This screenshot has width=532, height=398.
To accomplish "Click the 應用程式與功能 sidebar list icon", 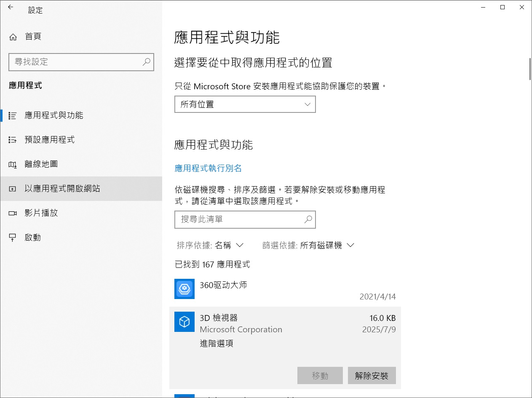I will coord(13,115).
